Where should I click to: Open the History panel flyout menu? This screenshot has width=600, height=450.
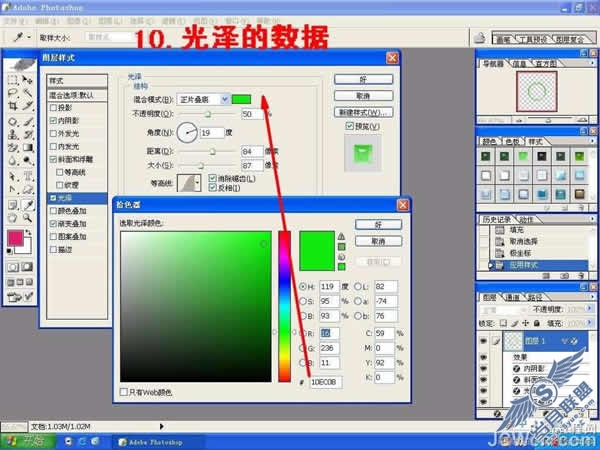coord(592,219)
